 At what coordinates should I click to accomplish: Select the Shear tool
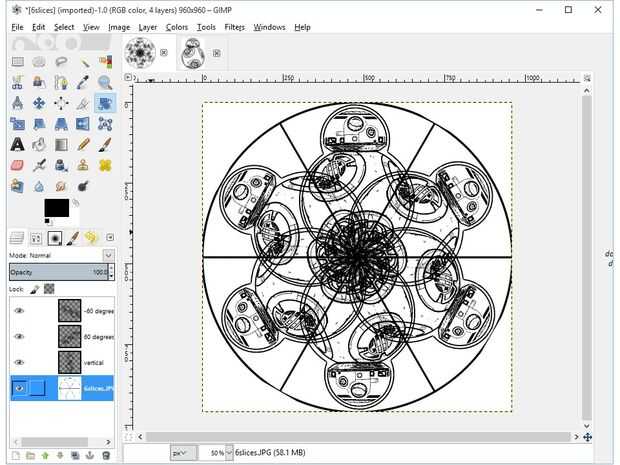pyautogui.click(x=39, y=124)
